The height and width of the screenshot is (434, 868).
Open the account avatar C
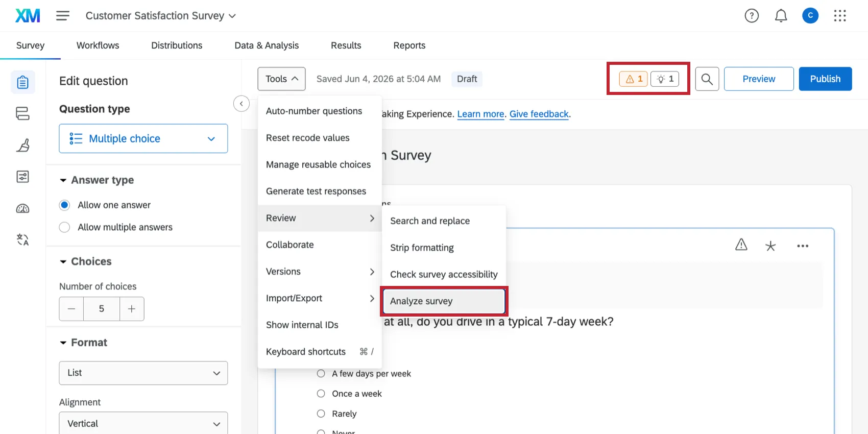click(x=810, y=16)
